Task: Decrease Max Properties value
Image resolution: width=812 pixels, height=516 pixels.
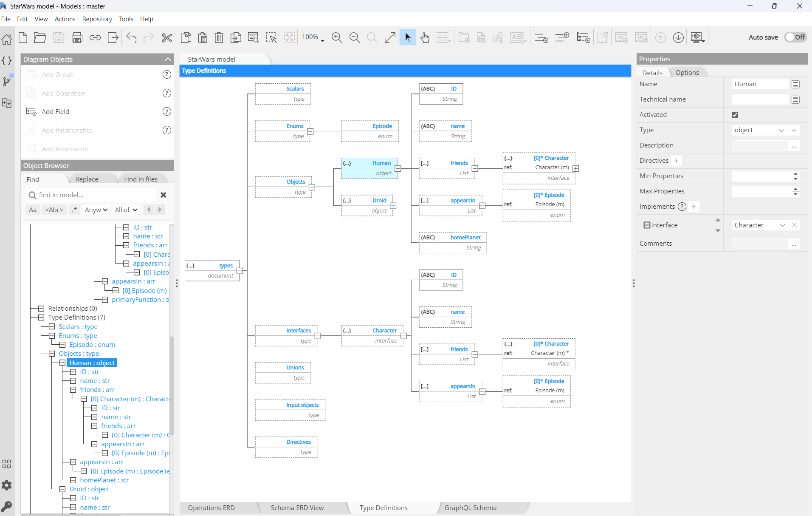Action: tap(795, 194)
